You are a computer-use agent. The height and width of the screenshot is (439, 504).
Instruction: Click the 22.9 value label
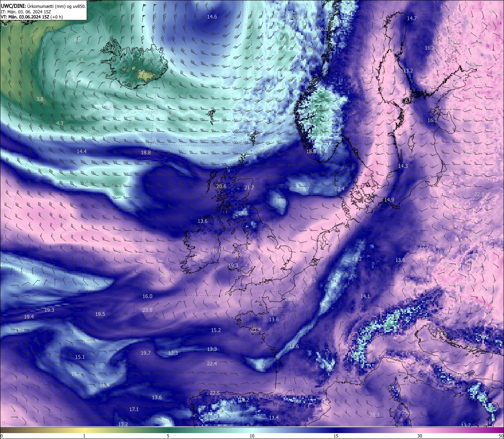pos(479,194)
